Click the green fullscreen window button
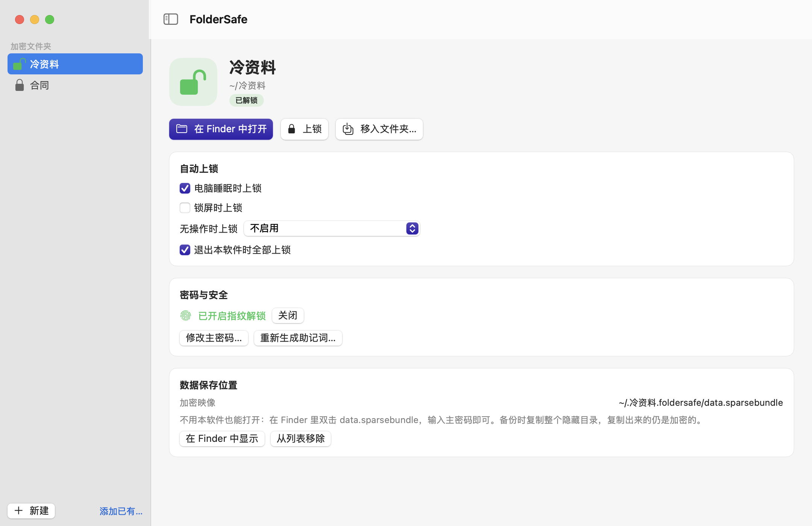The image size is (812, 526). [50, 20]
